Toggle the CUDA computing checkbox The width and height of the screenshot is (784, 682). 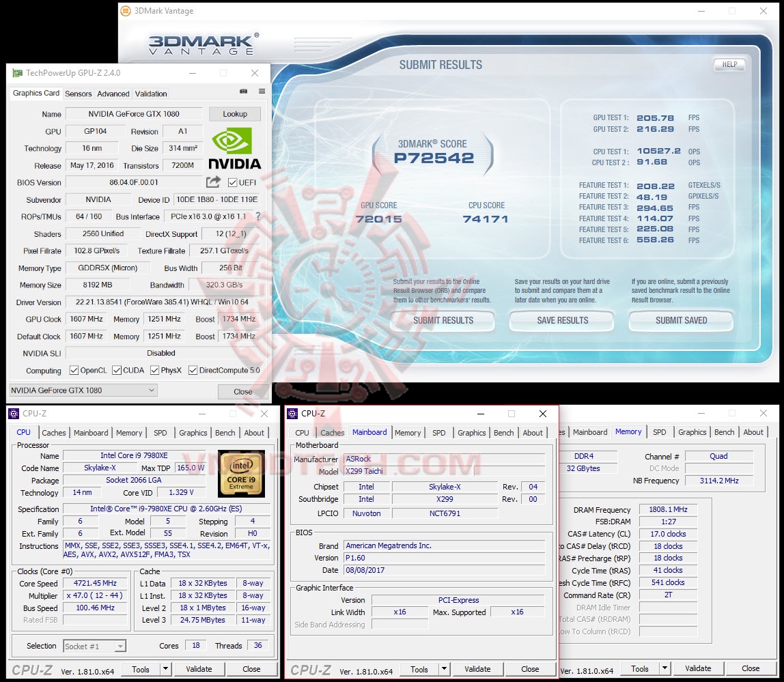pos(117,371)
